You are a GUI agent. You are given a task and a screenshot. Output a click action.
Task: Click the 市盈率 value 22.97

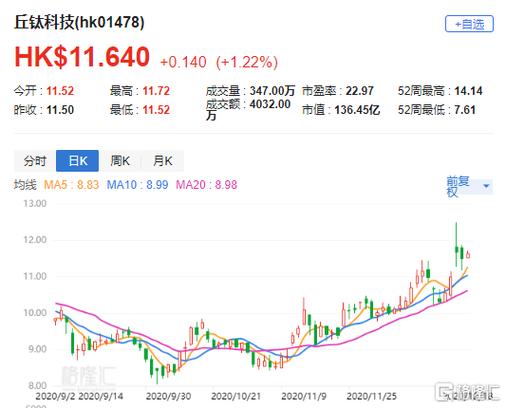359,91
